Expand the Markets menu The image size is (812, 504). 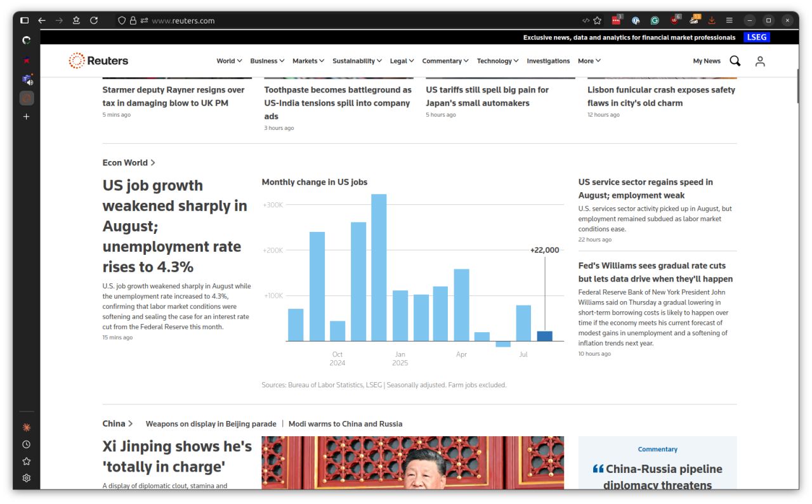pyautogui.click(x=308, y=61)
